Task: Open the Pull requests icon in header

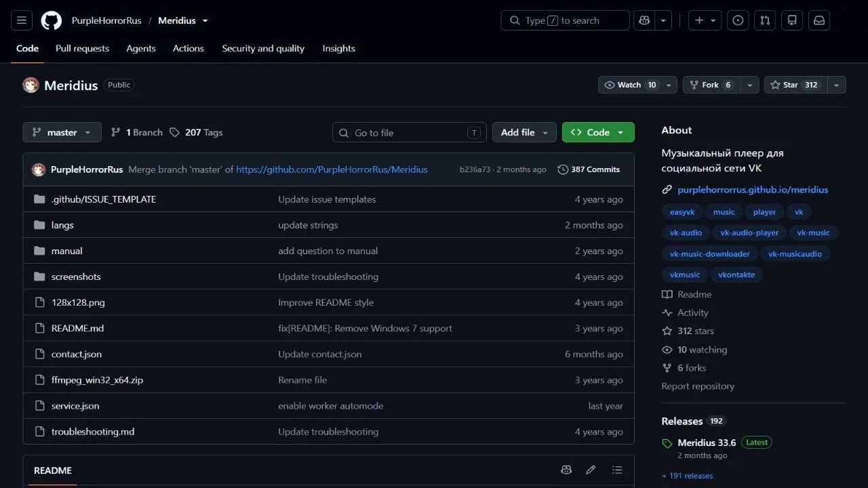Action: (x=765, y=20)
